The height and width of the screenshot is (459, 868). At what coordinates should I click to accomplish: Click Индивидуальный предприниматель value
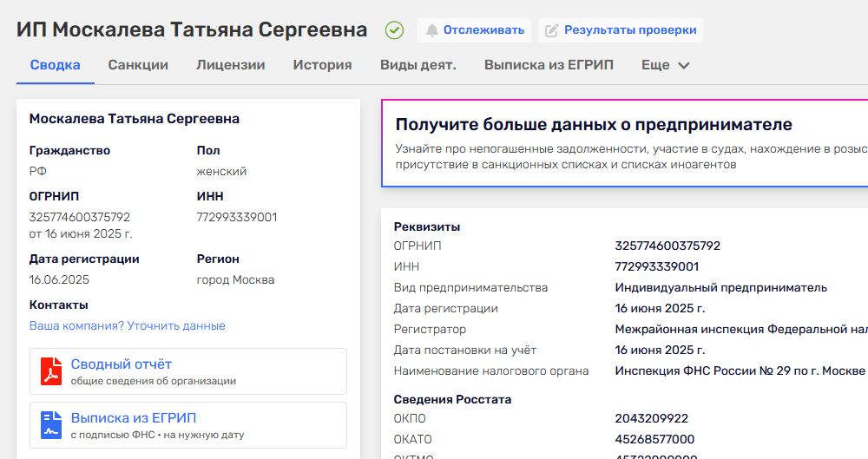(x=720, y=288)
